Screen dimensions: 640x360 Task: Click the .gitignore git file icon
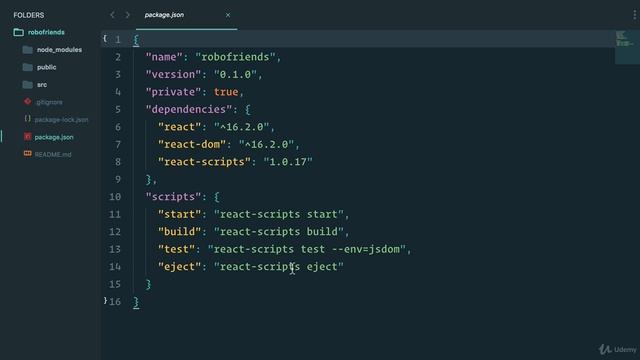coord(27,102)
